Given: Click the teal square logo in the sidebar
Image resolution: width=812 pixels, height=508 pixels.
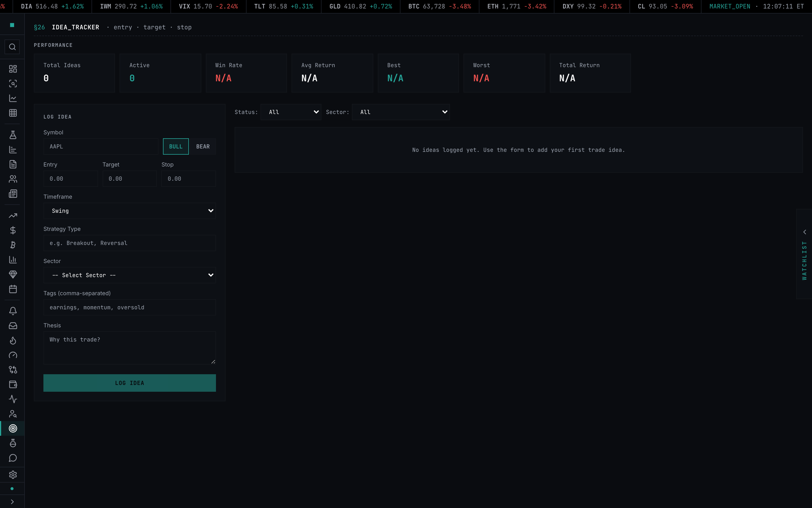Looking at the screenshot, I should pyautogui.click(x=12, y=25).
